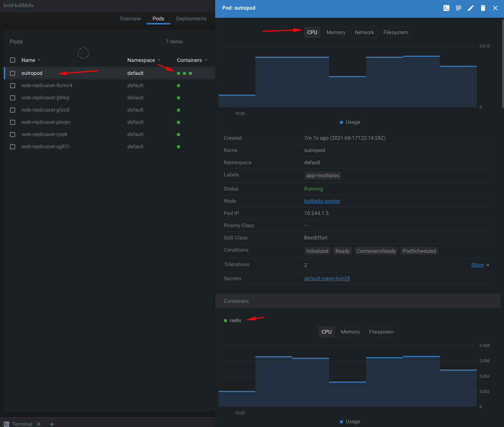Open the kalibk8s-worker node link
The height and width of the screenshot is (427, 504).
coord(322,201)
